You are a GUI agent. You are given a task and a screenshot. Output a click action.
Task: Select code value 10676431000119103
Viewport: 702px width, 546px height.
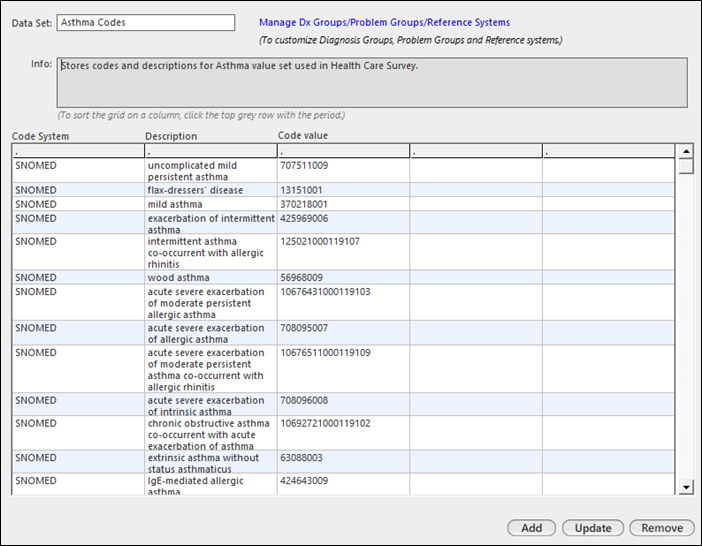343,303
